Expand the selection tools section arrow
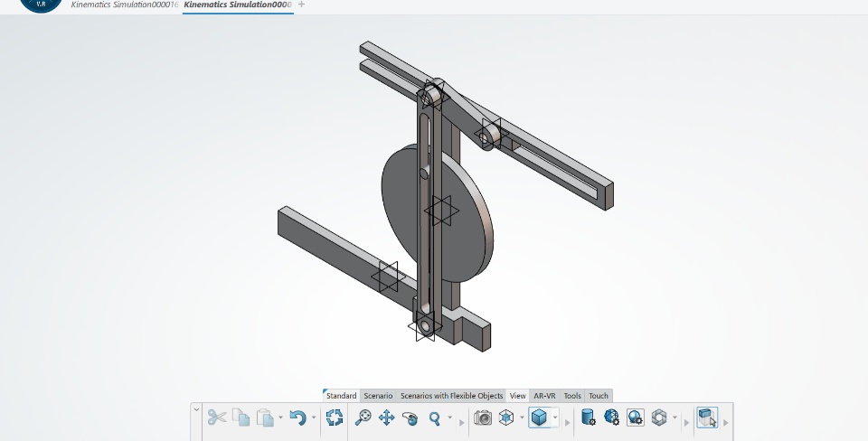868x441 pixels. (x=726, y=423)
